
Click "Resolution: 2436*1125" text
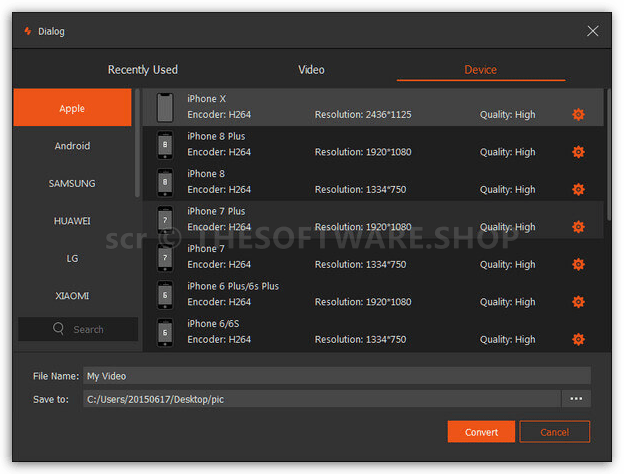point(363,115)
